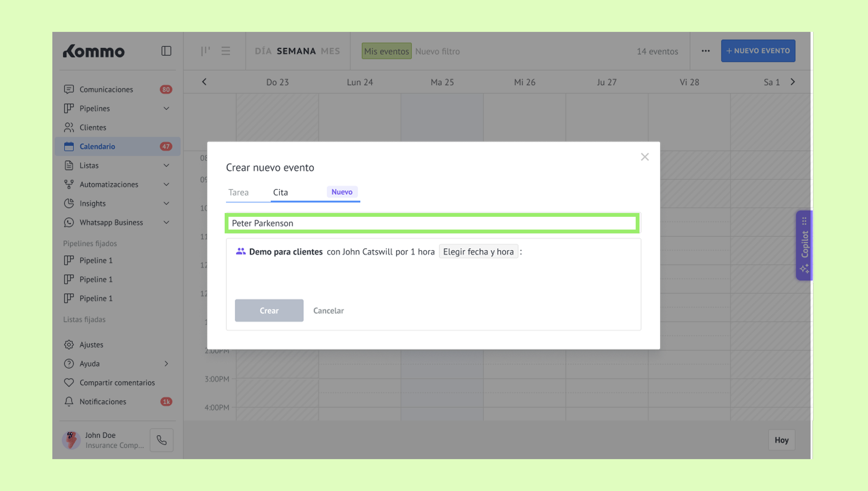Click the phone call icon button

tap(161, 440)
